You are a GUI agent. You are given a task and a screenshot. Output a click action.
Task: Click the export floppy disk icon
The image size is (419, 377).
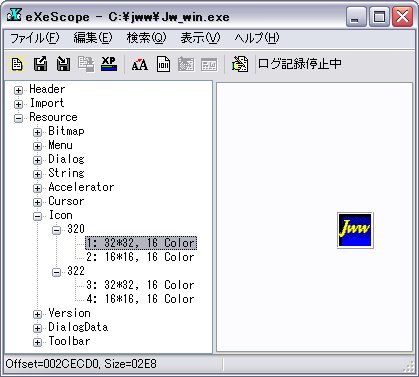pos(40,64)
